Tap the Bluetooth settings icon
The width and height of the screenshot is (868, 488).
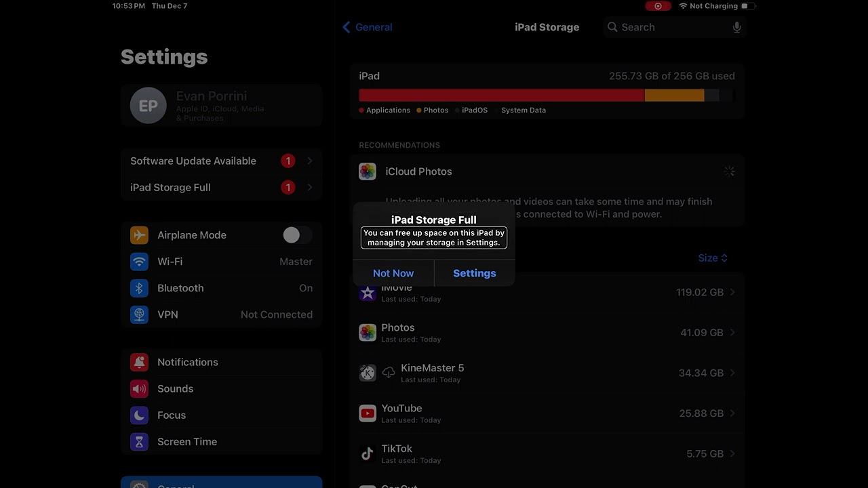click(x=139, y=288)
